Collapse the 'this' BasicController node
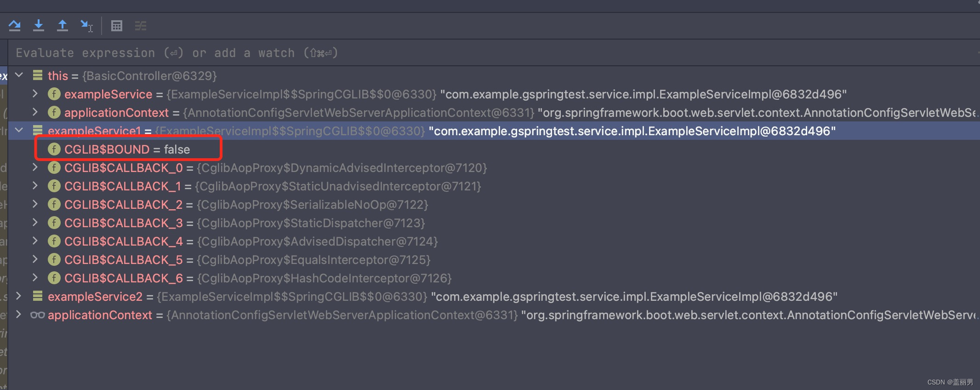Viewport: 980px width, 390px height. coord(19,75)
